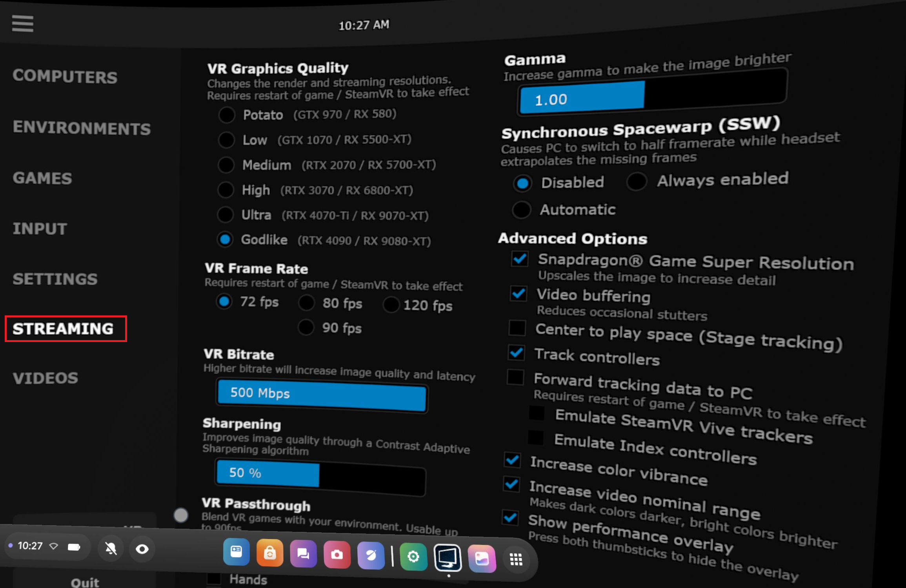Select Potato graphics quality

(x=226, y=115)
